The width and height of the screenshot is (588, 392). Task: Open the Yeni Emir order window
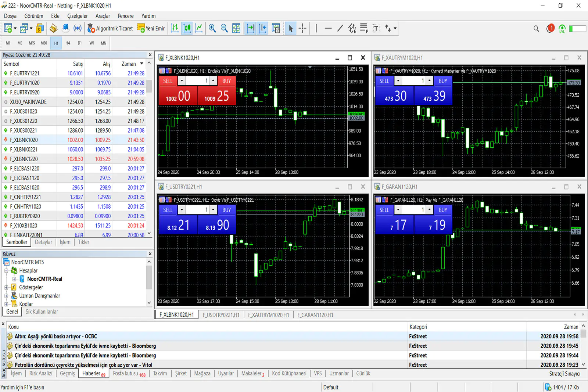151,28
